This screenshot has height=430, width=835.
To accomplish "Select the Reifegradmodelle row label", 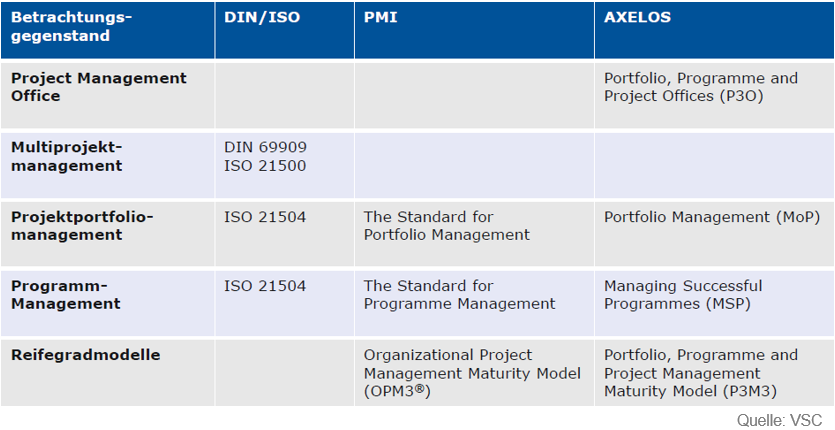I will 85,355.
